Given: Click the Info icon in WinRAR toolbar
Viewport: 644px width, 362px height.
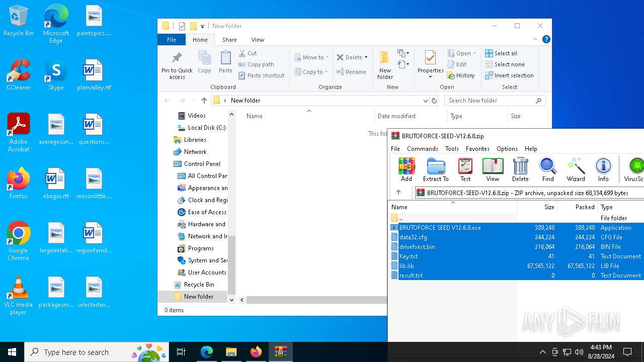Looking at the screenshot, I should 603,169.
